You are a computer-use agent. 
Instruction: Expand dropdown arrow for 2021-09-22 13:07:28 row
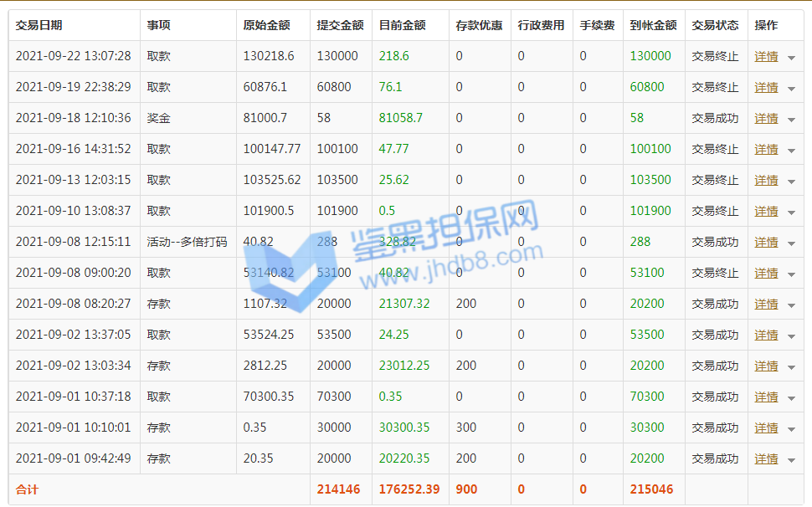tap(791, 58)
